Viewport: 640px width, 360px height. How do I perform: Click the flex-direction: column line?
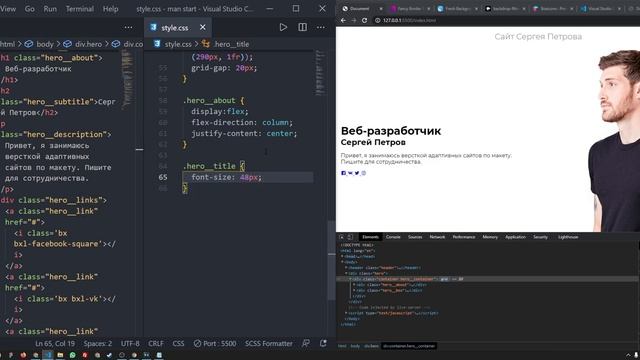[x=242, y=122]
